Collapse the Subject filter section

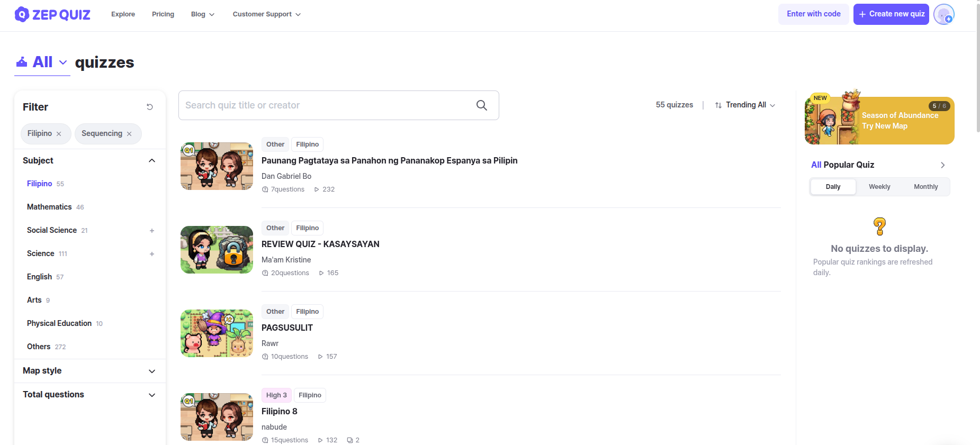pyautogui.click(x=152, y=161)
